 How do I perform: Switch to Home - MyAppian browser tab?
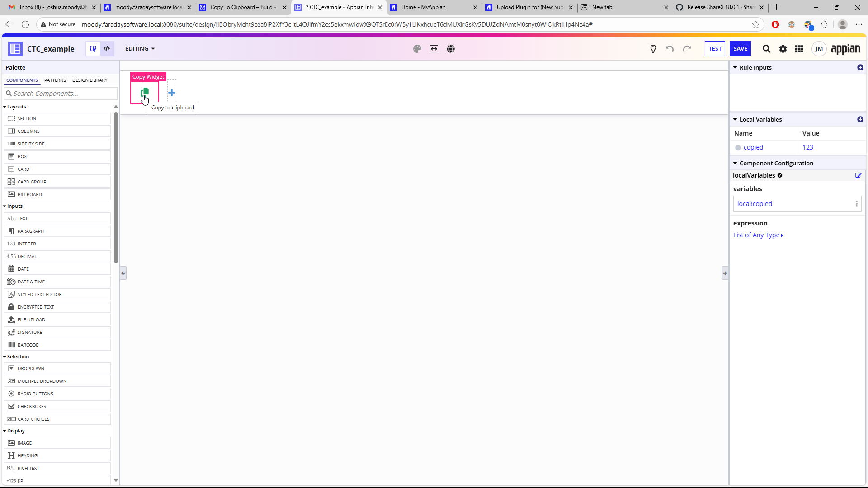coord(433,7)
